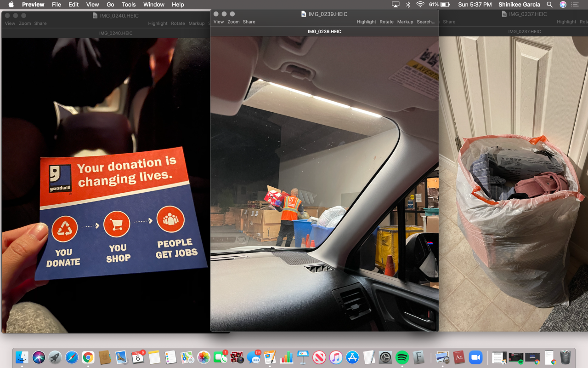This screenshot has width=588, height=368.
Task: Open the Edit menu in menu bar
Action: click(73, 5)
